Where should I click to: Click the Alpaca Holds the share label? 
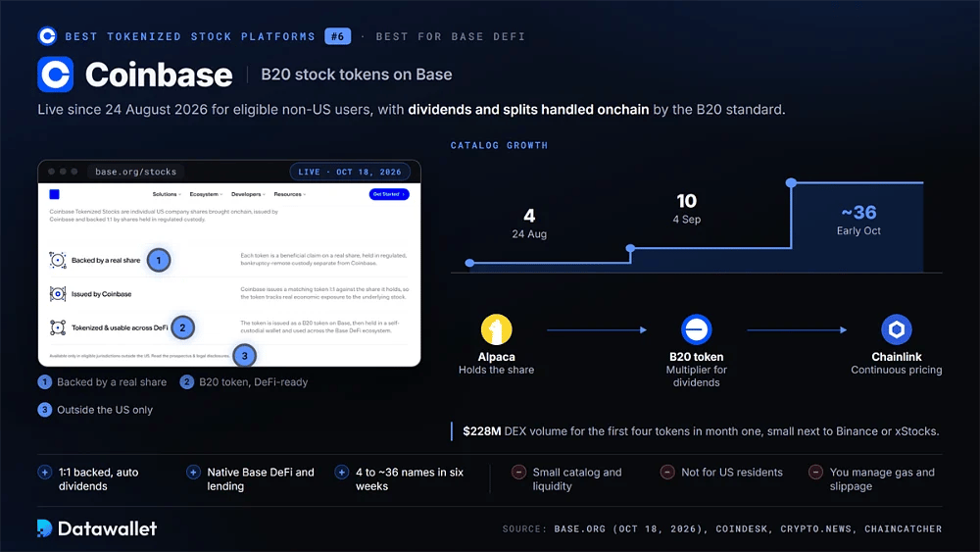496,363
